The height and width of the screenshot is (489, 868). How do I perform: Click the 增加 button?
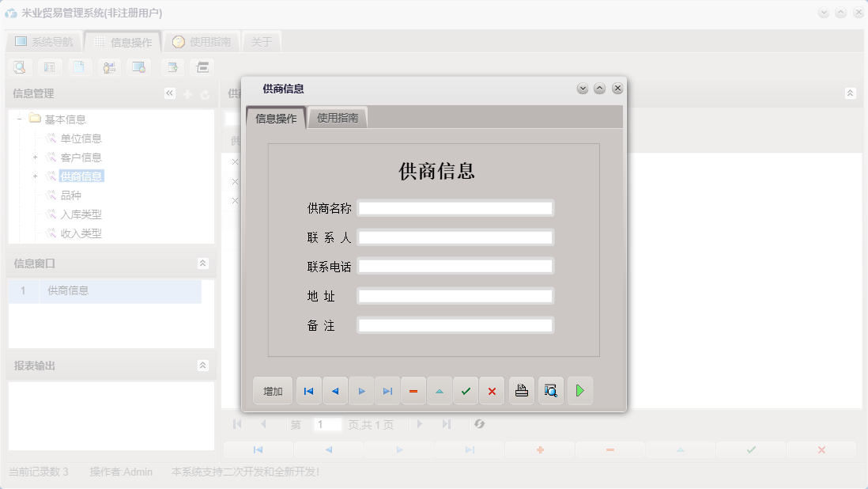click(272, 390)
